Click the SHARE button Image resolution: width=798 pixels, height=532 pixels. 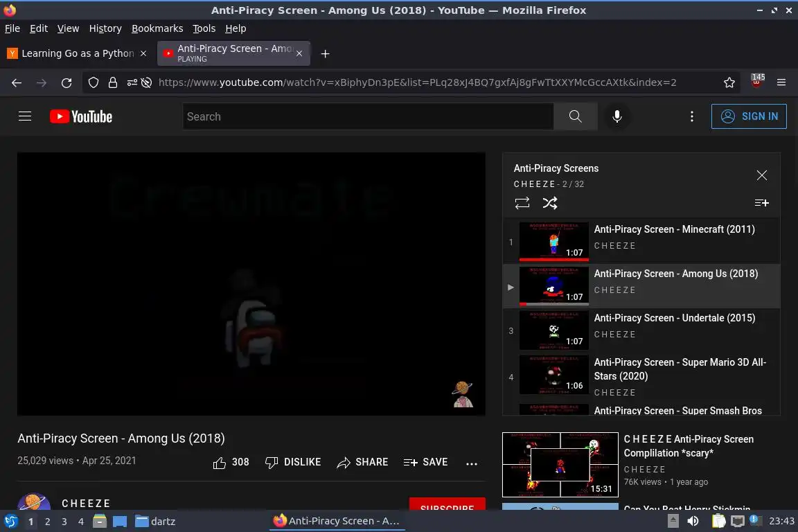coord(362,462)
